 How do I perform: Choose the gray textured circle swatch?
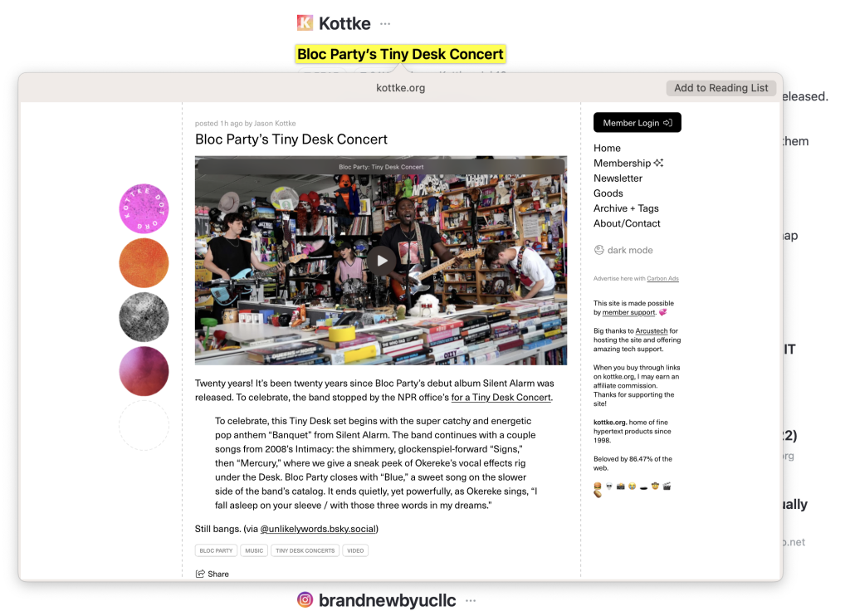click(x=144, y=317)
